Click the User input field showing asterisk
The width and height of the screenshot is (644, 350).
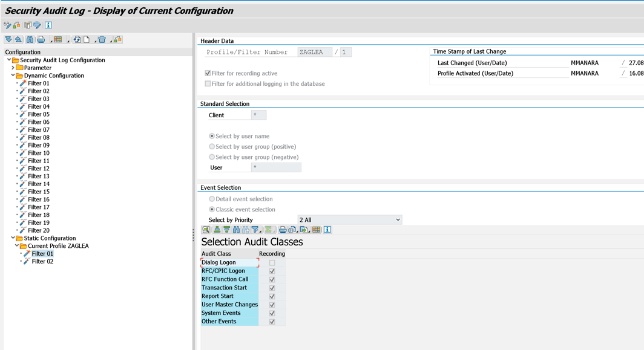[x=277, y=167]
